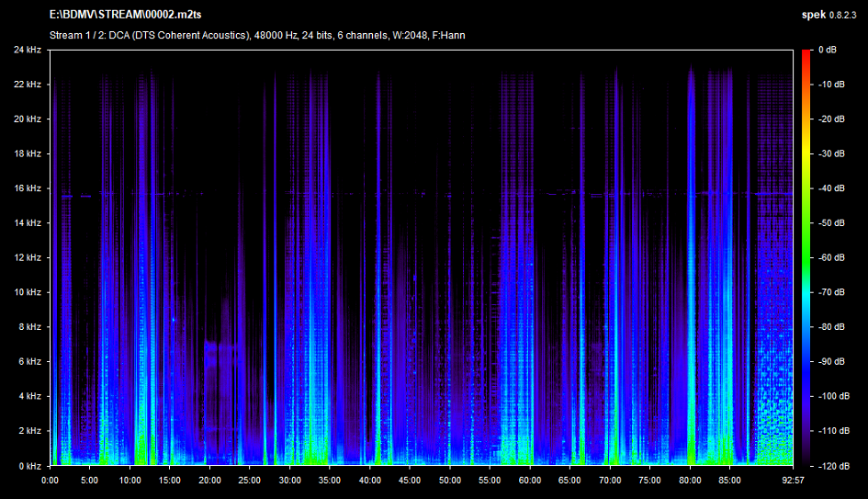Click the 0 dB label on the scale
The height and width of the screenshot is (499, 868).
pyautogui.click(x=826, y=50)
